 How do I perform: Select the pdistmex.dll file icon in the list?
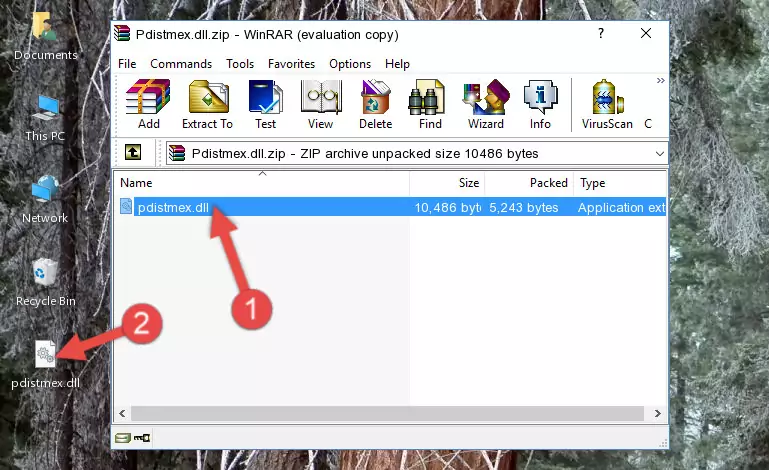click(126, 207)
